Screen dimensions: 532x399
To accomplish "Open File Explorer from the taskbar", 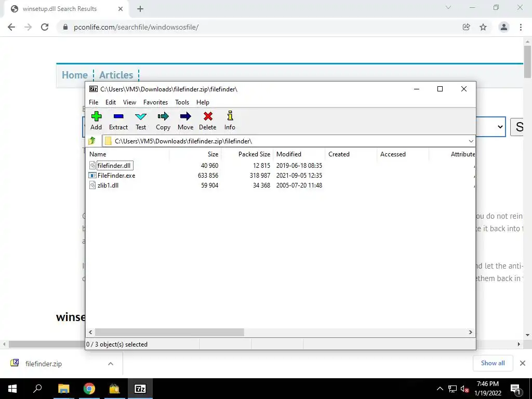I will 63,389.
